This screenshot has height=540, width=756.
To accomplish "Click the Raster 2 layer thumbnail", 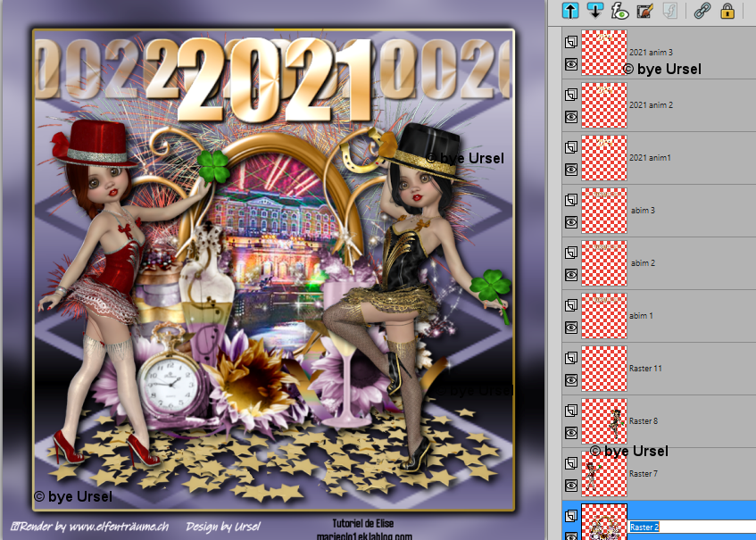I will [x=604, y=522].
